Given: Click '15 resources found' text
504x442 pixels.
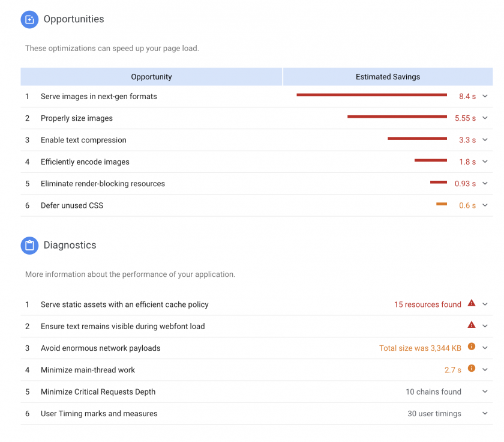Looking at the screenshot, I should click(x=427, y=304).
